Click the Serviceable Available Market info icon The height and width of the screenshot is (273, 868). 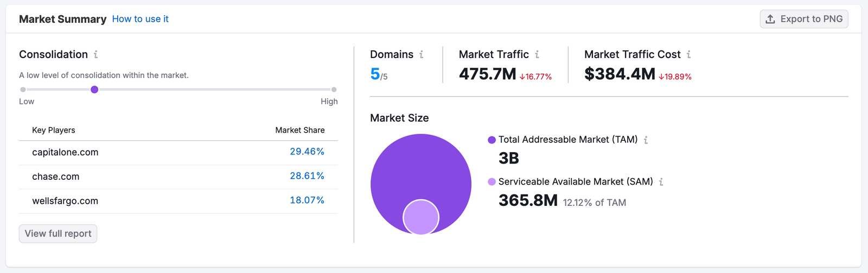[x=661, y=182]
